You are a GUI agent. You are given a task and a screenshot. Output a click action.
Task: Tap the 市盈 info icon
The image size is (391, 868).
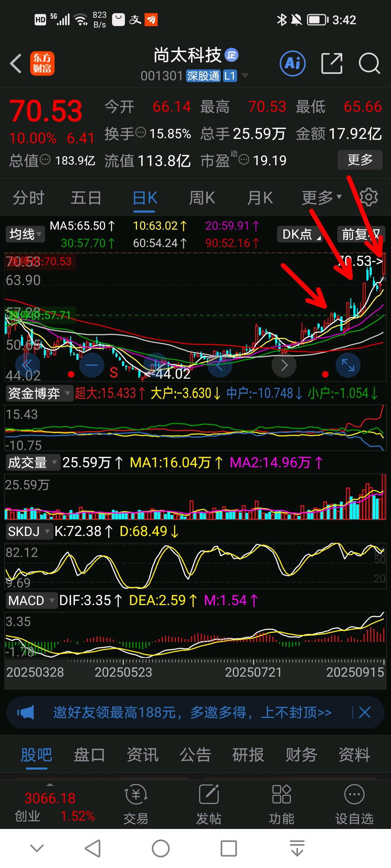pos(244,159)
